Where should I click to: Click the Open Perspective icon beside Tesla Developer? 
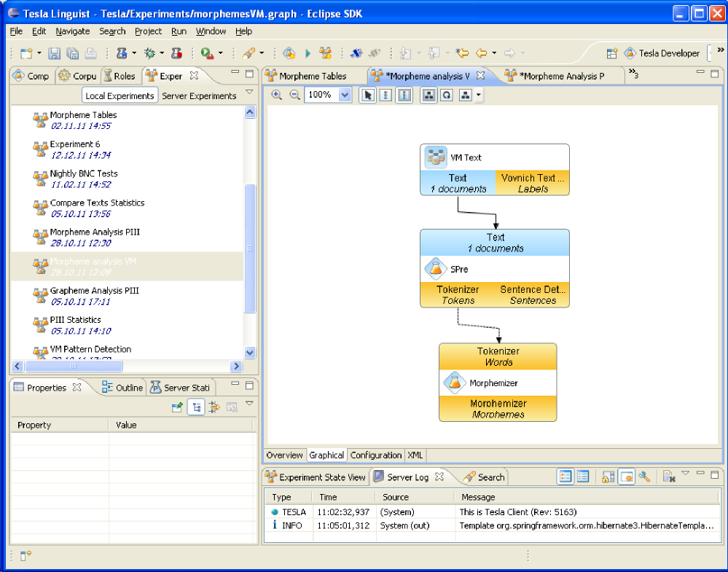pyautogui.click(x=612, y=53)
